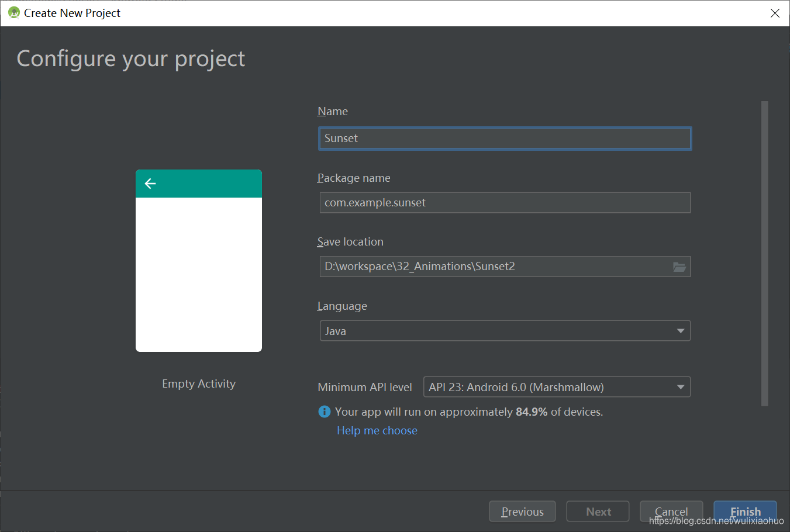790x532 pixels.
Task: Click the Empty Activity caption text
Action: tap(199, 384)
